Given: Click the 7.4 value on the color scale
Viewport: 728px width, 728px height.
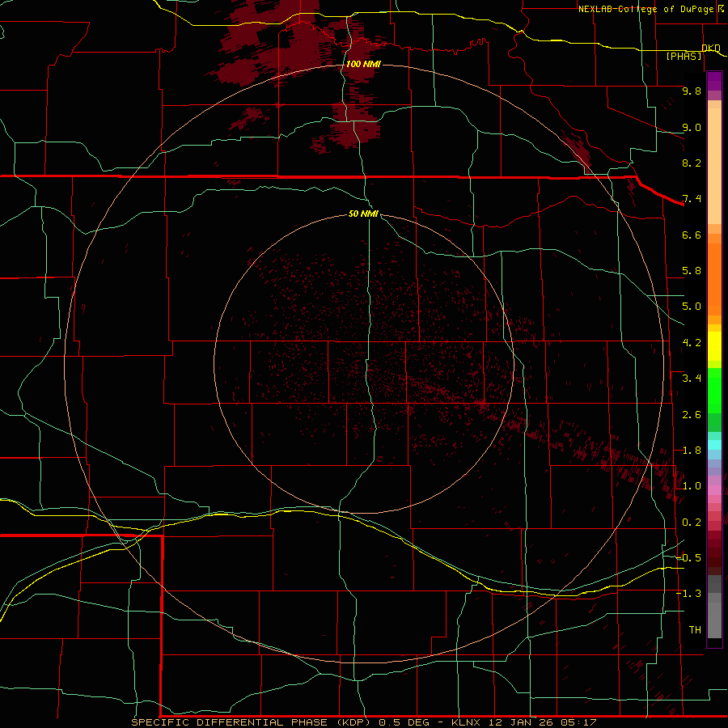Looking at the screenshot, I should [x=692, y=199].
